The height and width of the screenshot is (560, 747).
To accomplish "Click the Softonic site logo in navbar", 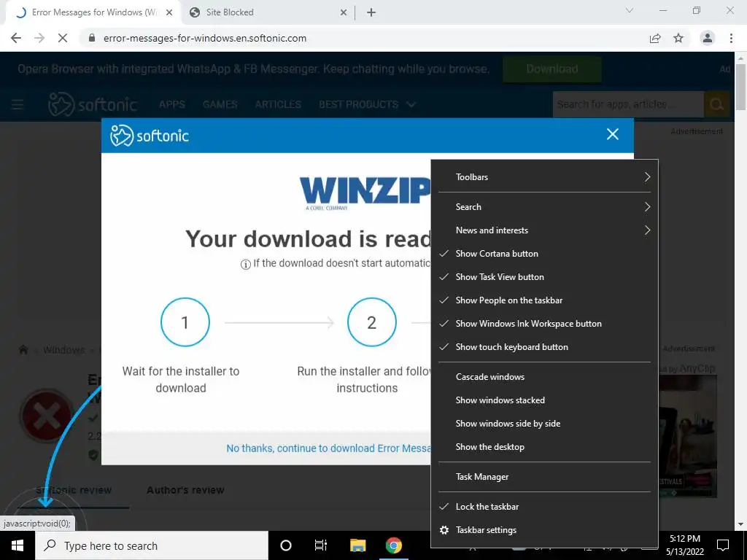I will (x=93, y=104).
